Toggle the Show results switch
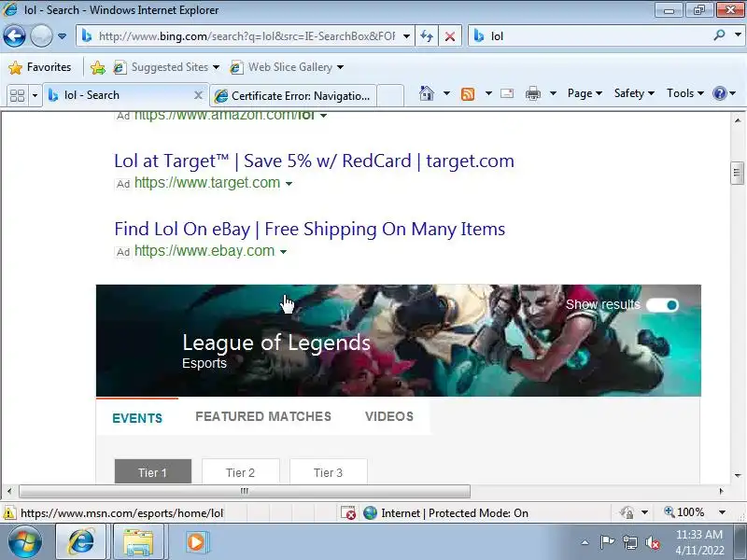Viewport: 747px width, 560px height. tap(662, 305)
